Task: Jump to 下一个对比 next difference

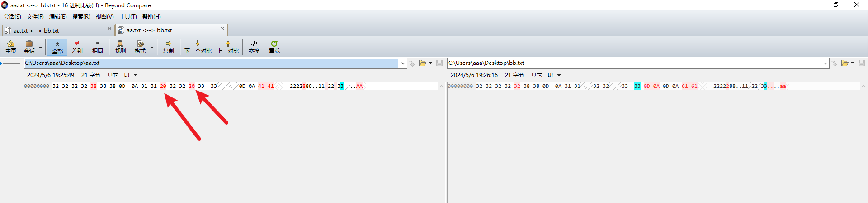Action: click(x=198, y=47)
